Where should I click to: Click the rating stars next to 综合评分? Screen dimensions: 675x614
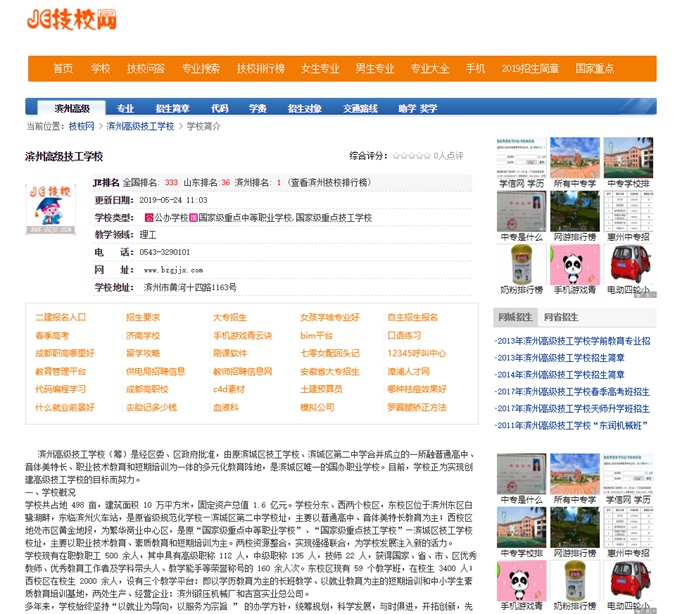[x=410, y=156]
